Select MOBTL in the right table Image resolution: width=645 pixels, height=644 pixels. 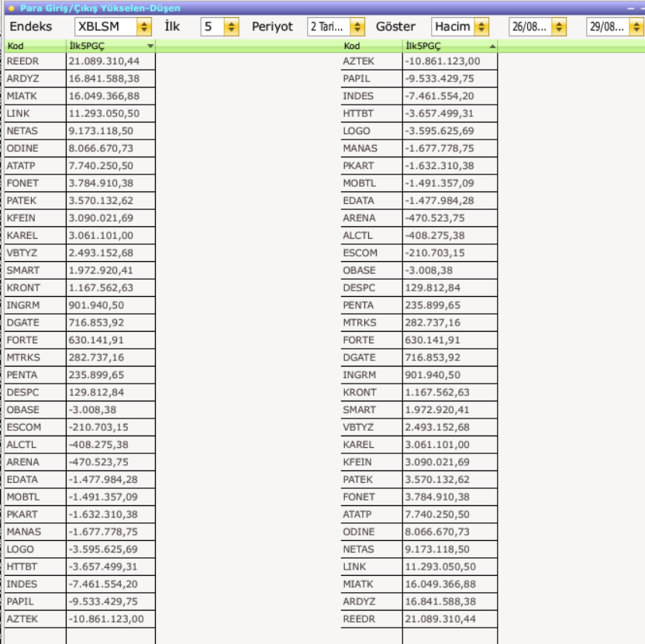(x=360, y=183)
